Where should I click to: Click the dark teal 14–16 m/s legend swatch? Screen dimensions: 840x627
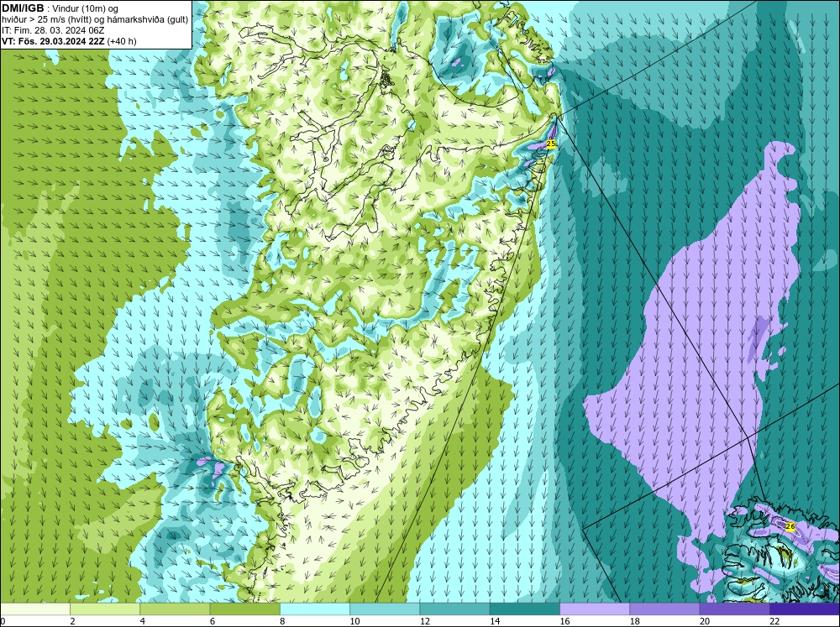tap(525, 609)
